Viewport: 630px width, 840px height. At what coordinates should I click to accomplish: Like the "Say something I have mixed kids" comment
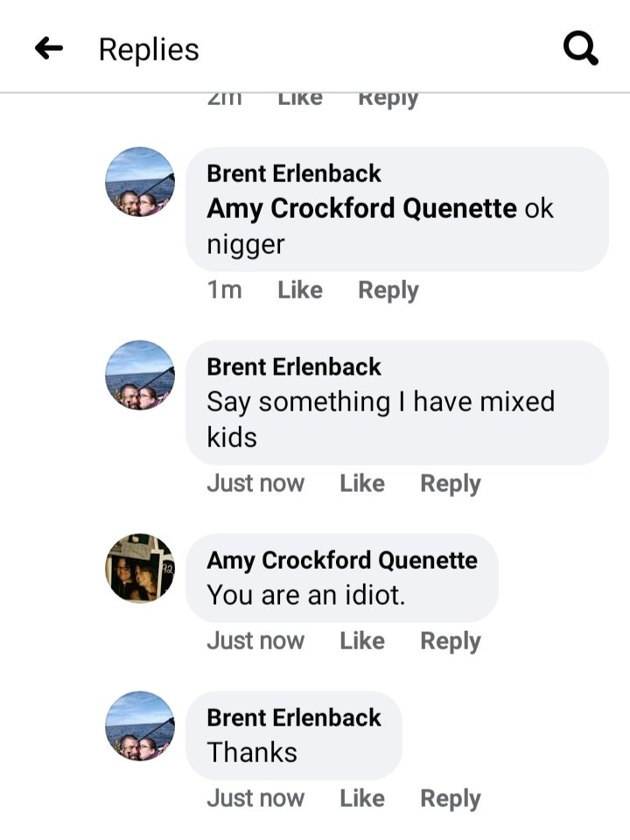362,484
